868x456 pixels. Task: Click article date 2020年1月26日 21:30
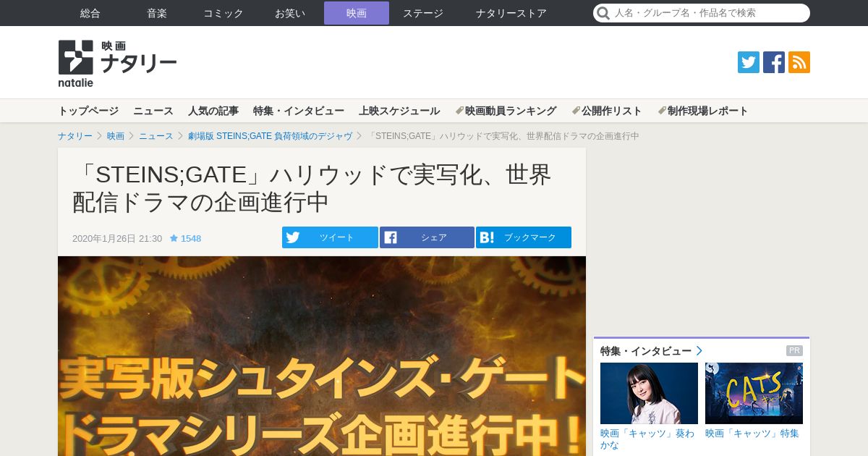pos(117,238)
